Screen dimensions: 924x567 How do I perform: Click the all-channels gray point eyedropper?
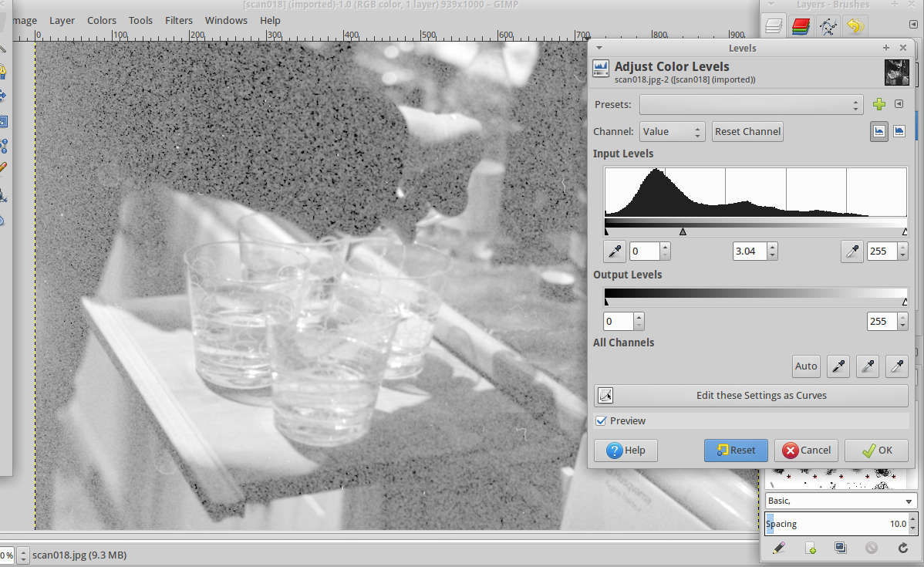point(867,366)
